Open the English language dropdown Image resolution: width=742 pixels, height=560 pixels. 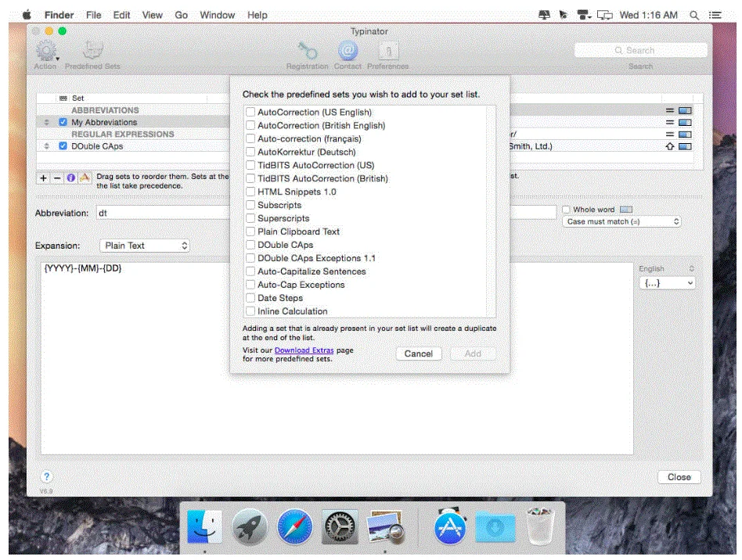pyautogui.click(x=666, y=268)
